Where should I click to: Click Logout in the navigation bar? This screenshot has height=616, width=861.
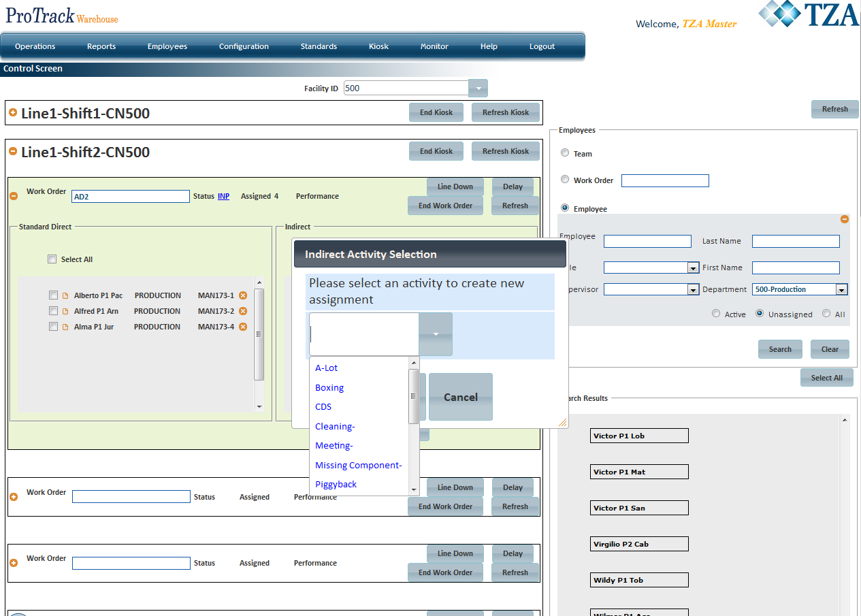point(542,46)
